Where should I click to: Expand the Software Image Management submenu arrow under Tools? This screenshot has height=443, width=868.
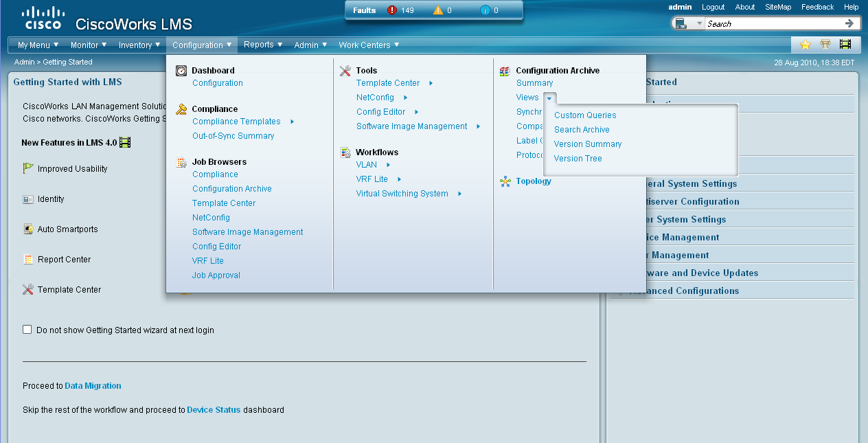coord(479,126)
